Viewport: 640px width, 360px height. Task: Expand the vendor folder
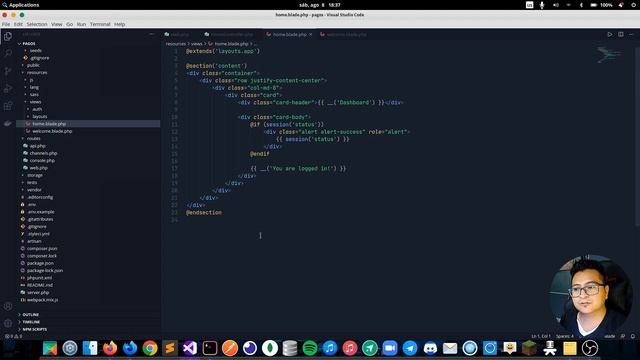pos(34,190)
